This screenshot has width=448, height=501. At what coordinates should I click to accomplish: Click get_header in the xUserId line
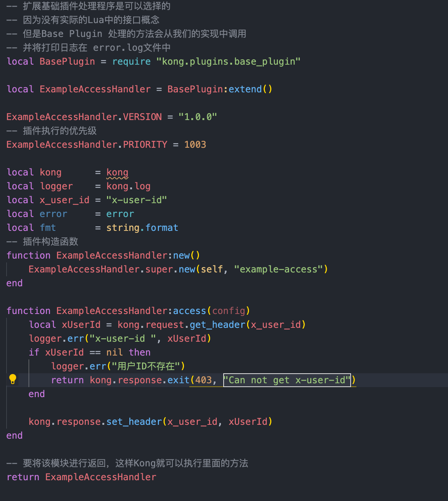[217, 325]
